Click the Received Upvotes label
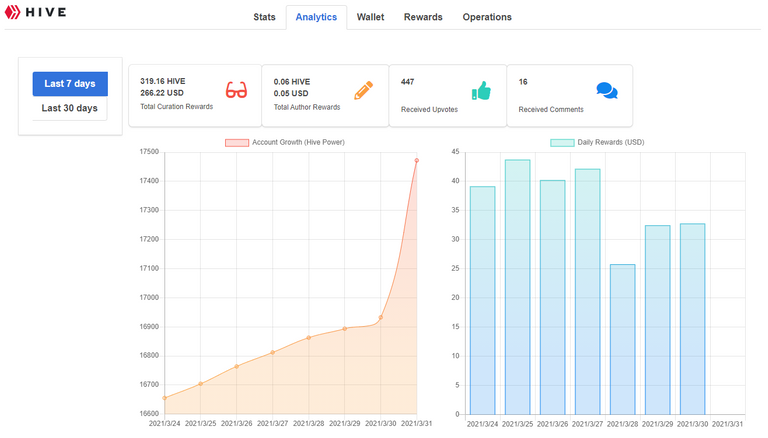768x438 pixels. point(430,110)
